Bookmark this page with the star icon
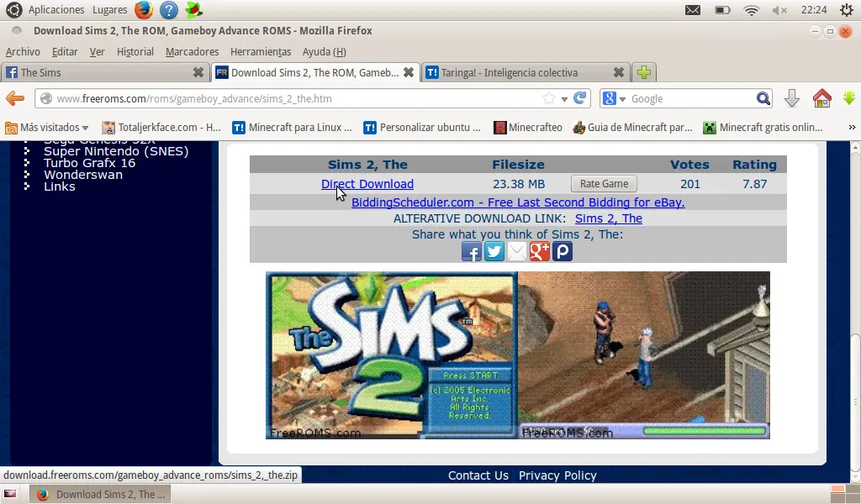The width and height of the screenshot is (861, 504). [548, 99]
